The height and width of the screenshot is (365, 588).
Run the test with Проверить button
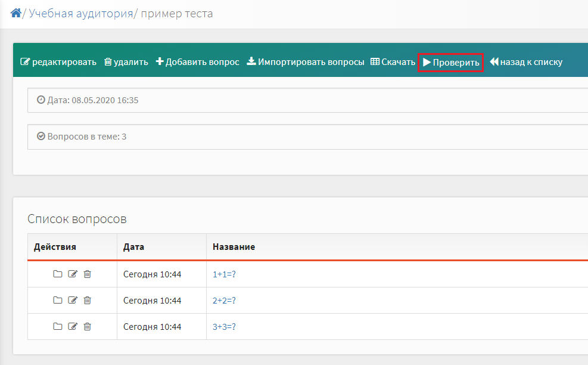point(451,63)
